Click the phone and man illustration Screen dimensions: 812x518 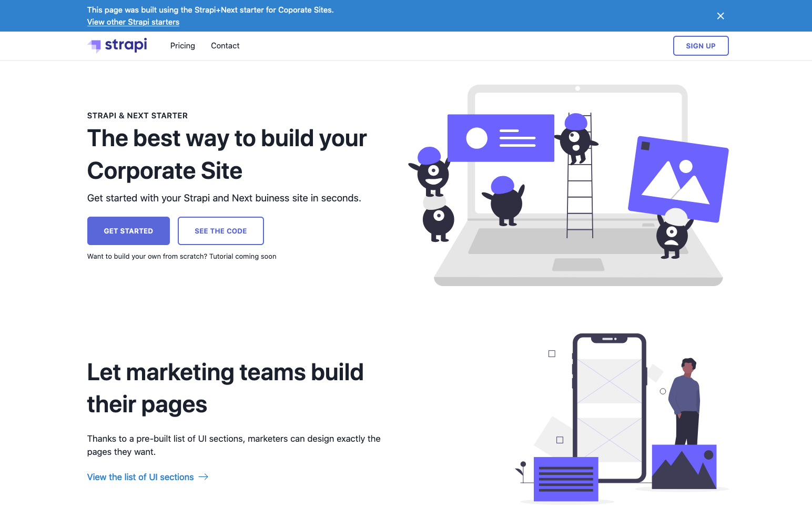point(622,418)
